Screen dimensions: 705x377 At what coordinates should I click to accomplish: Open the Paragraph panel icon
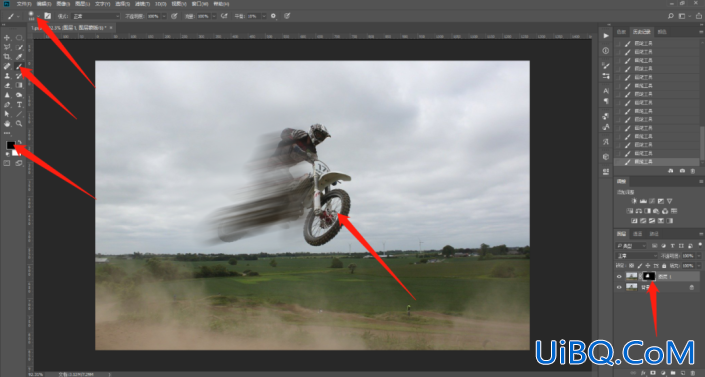606,100
